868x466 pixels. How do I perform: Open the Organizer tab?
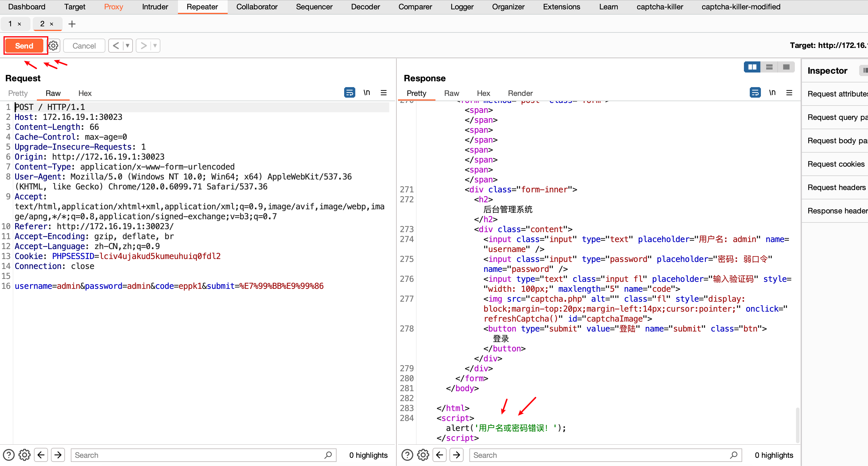tap(508, 7)
